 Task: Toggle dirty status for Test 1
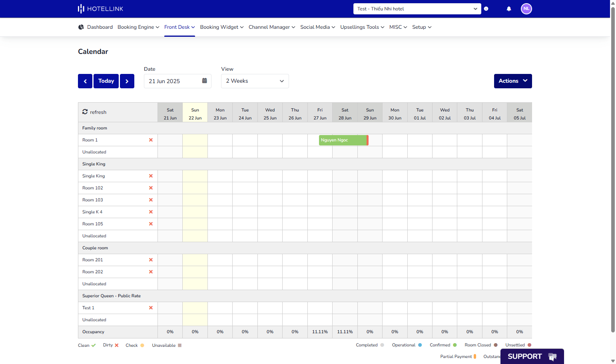(x=151, y=308)
